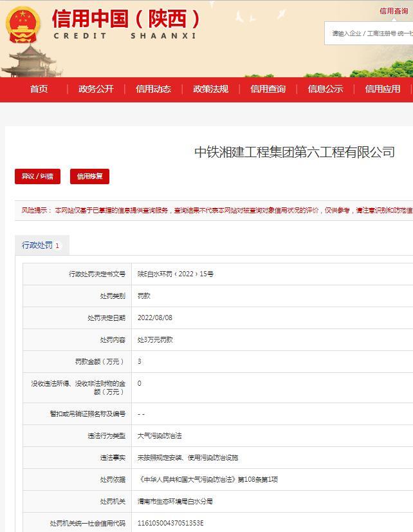Navigate to 信息公示 section
The height and width of the screenshot is (532, 413).
tap(326, 89)
